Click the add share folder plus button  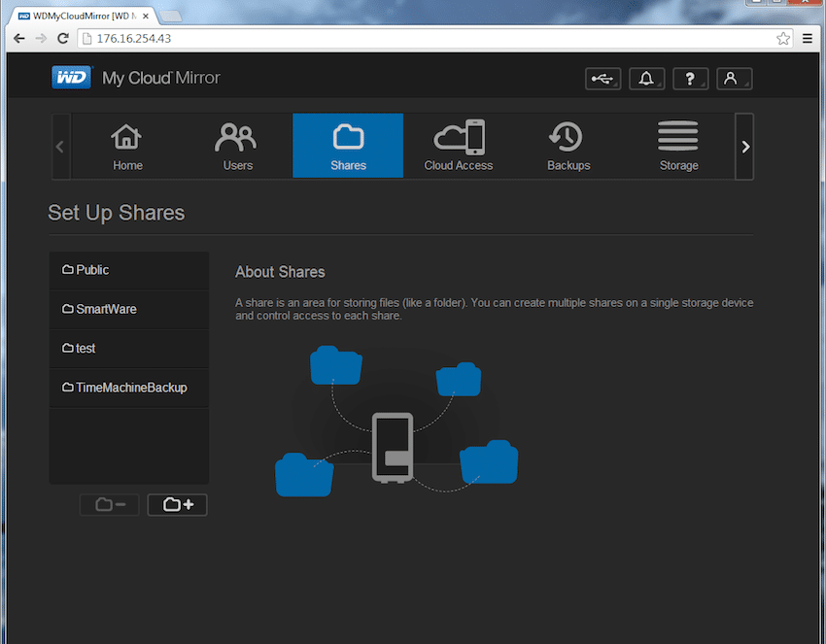coord(178,504)
